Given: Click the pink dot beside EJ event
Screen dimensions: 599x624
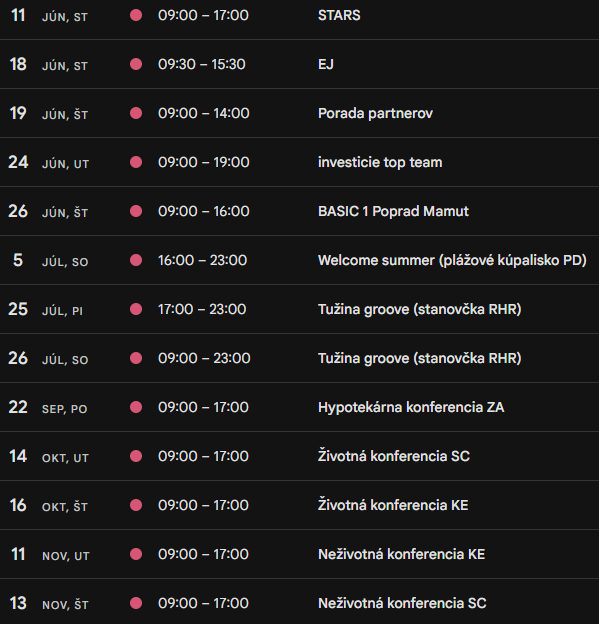Looking at the screenshot, I should [136, 64].
